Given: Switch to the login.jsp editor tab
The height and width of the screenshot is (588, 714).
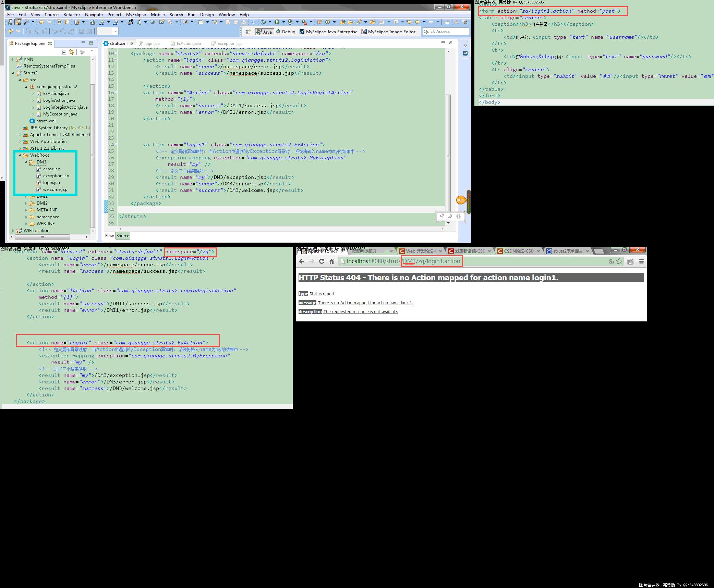Looking at the screenshot, I should click(149, 44).
